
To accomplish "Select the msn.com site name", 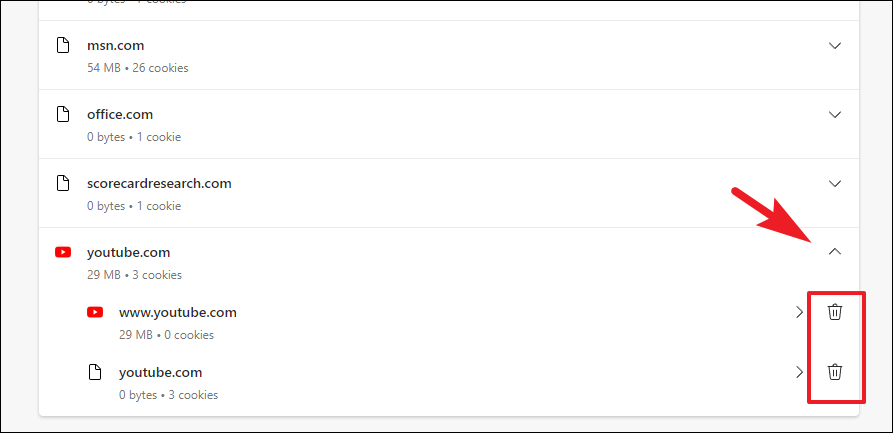I will pos(116,46).
